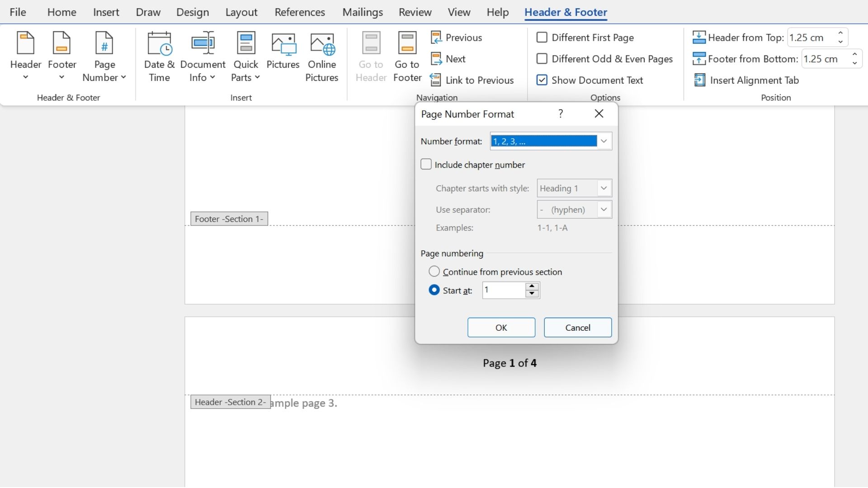This screenshot has height=488, width=868.
Task: Click OK to confirm page number format
Action: pos(501,327)
